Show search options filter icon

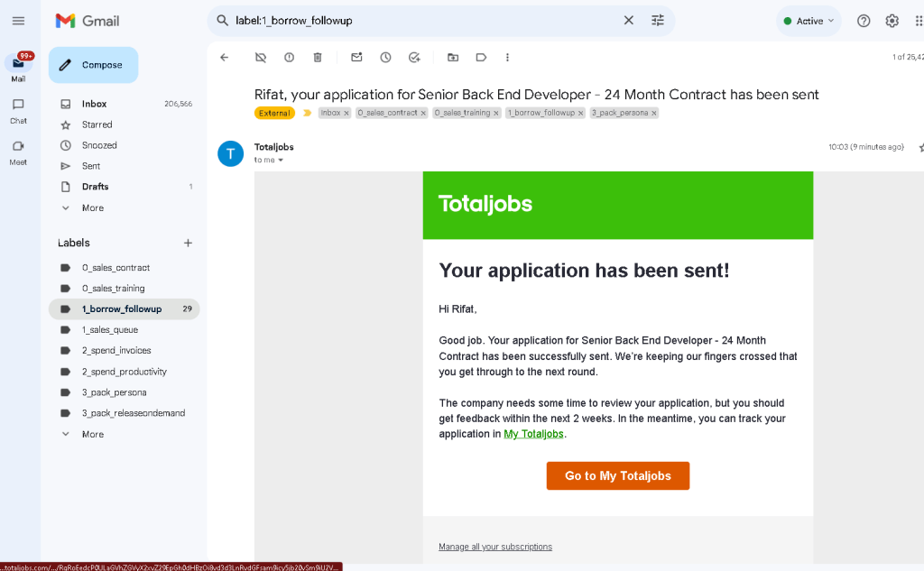click(658, 21)
